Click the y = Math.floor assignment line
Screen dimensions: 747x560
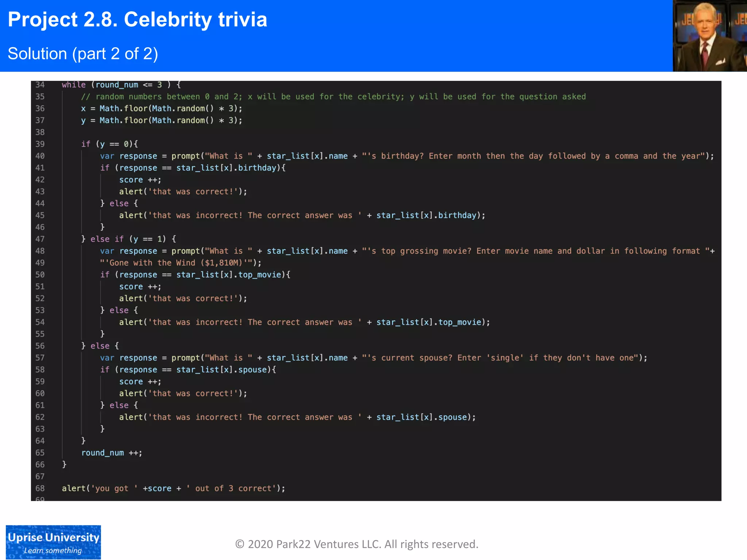tap(161, 120)
